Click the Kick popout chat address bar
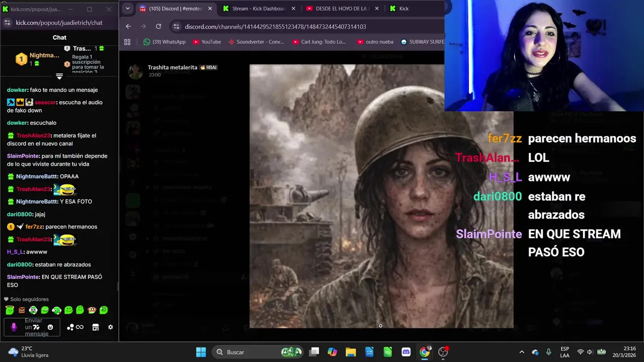The width and height of the screenshot is (644, 362). click(x=59, y=23)
